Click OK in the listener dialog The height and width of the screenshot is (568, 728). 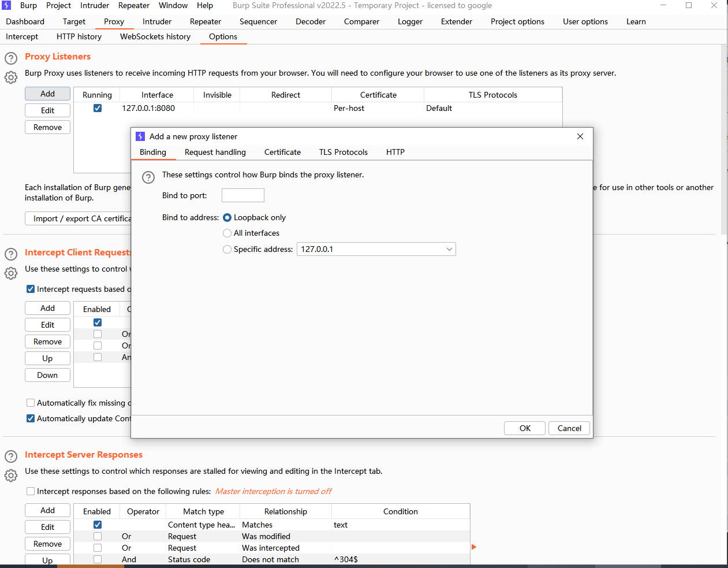(x=525, y=428)
